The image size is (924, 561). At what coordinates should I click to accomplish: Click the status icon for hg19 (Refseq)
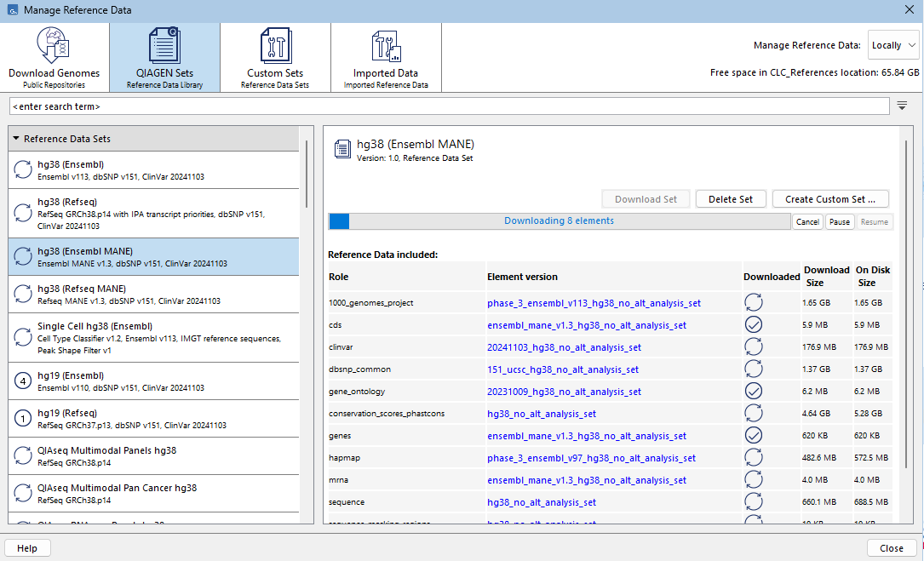(23, 418)
